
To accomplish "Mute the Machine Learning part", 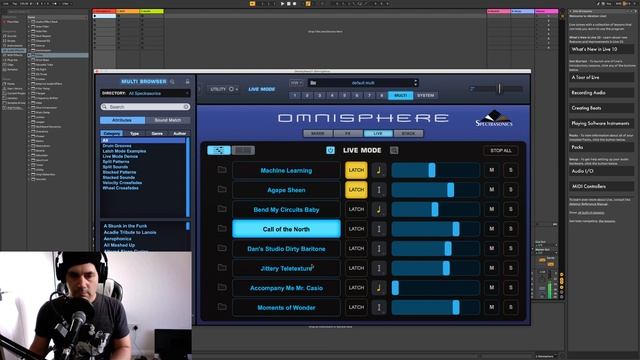I will click(491, 170).
